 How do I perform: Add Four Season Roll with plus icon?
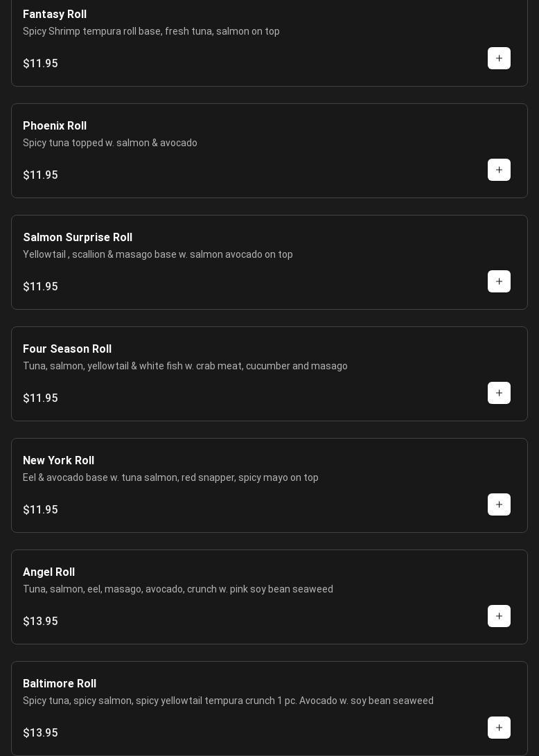pos(499,393)
